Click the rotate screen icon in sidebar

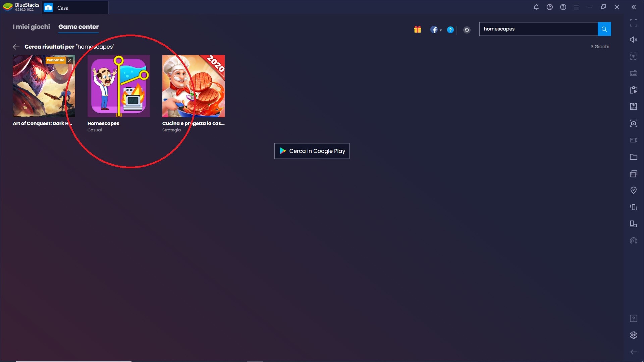[633, 224]
